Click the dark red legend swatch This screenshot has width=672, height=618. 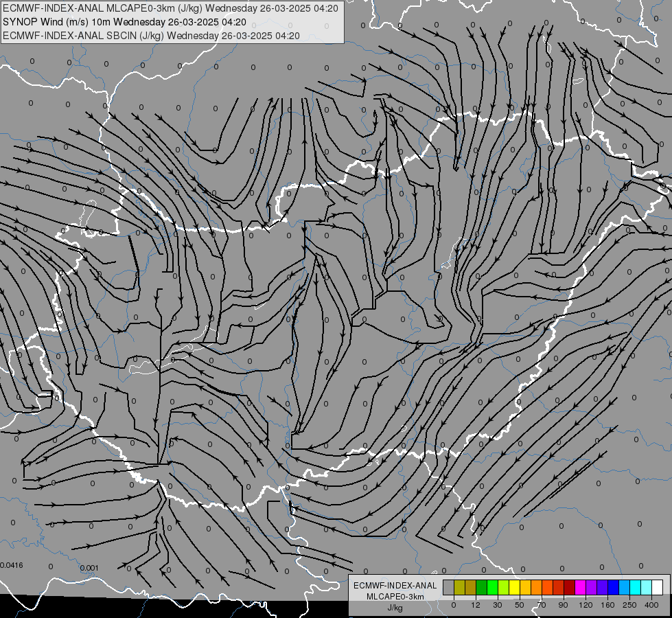569,587
